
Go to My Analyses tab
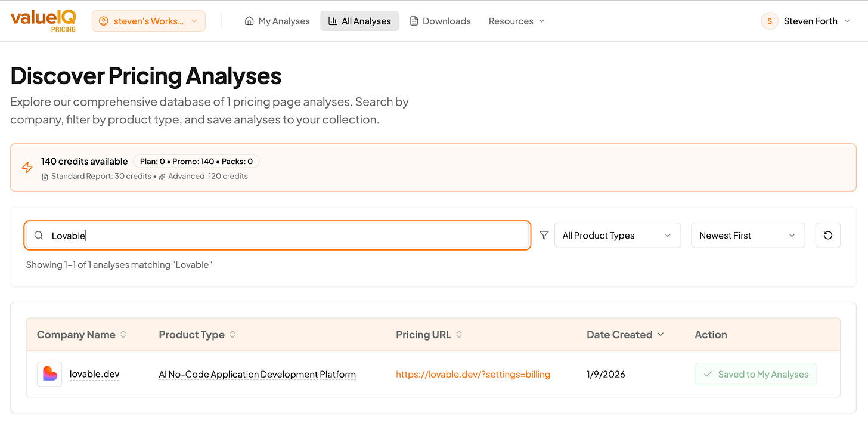[277, 21]
